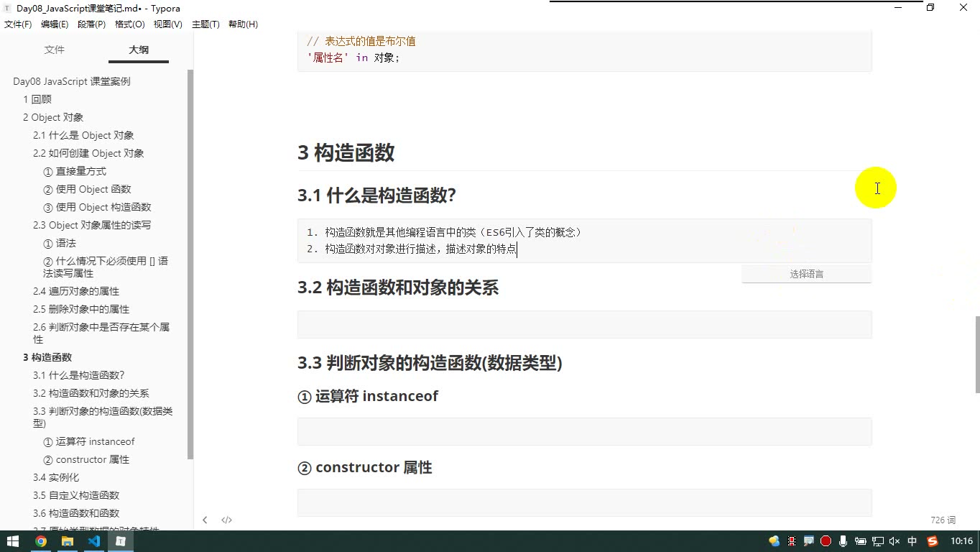Select outline item 2.4 遍历对象的属性

click(76, 291)
